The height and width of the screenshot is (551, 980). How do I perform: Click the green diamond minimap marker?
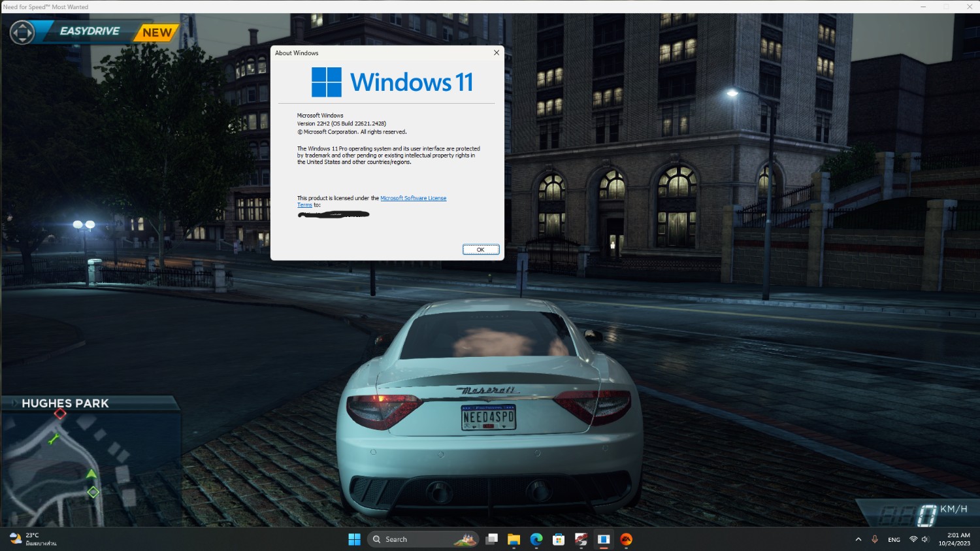(x=93, y=492)
